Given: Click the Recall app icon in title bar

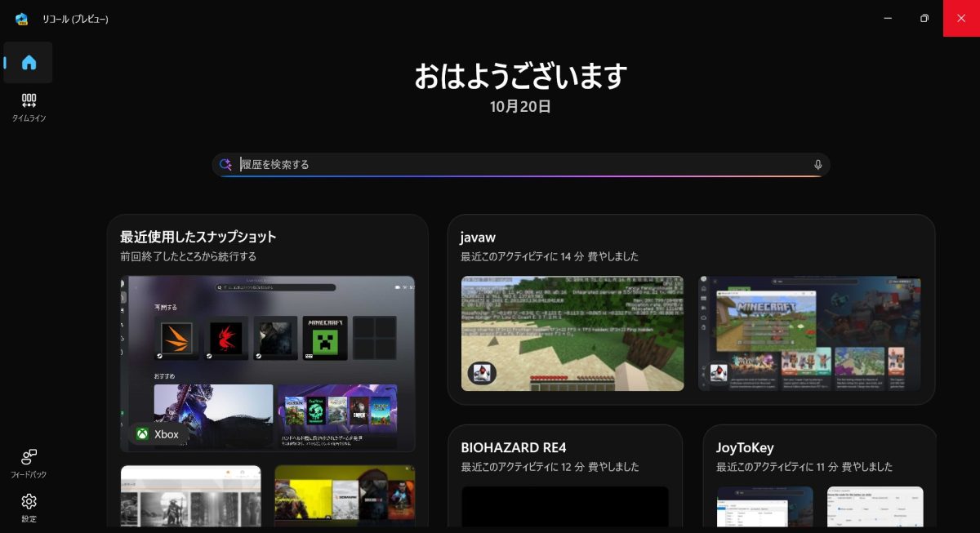Looking at the screenshot, I should (x=22, y=19).
